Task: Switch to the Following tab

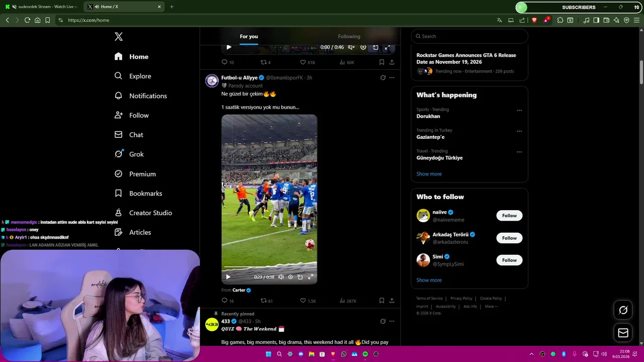Action: (349, 36)
